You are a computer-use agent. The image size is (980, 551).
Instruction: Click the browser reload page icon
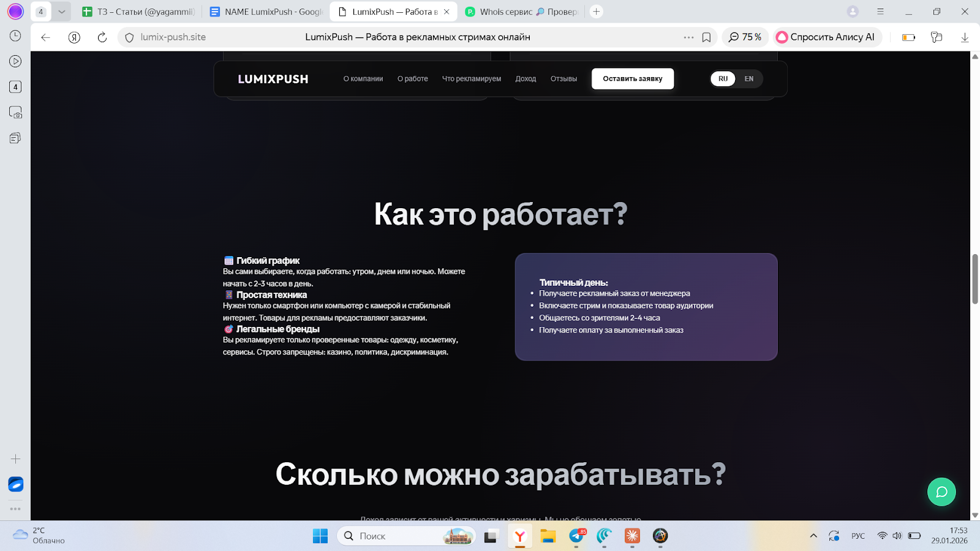pos(102,37)
